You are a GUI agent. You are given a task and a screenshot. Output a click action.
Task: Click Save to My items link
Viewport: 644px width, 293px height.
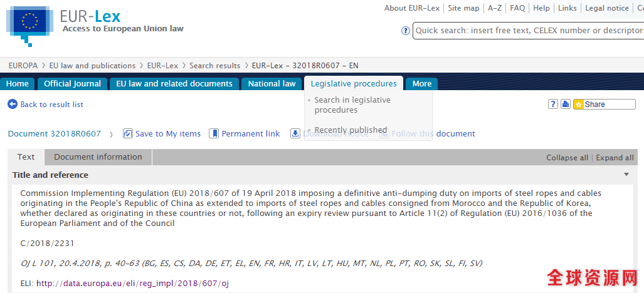click(x=168, y=133)
